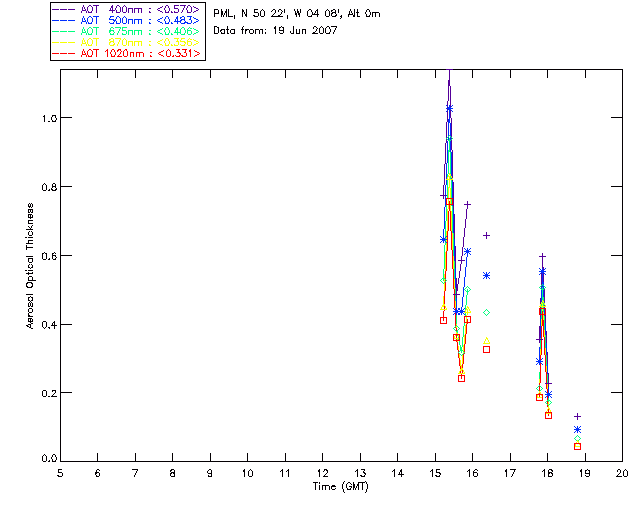Click the blue star marker near hour 19
Screen dimensions: 640x512
point(578,430)
